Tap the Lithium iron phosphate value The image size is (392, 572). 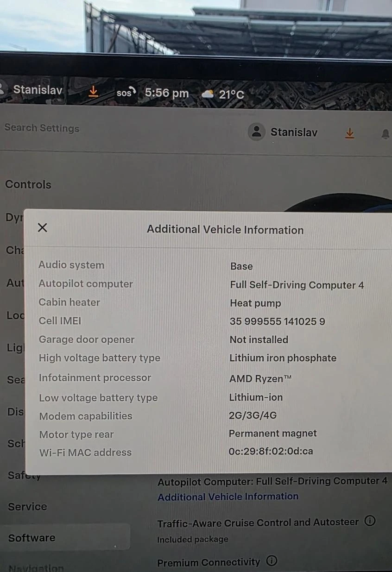[283, 358]
